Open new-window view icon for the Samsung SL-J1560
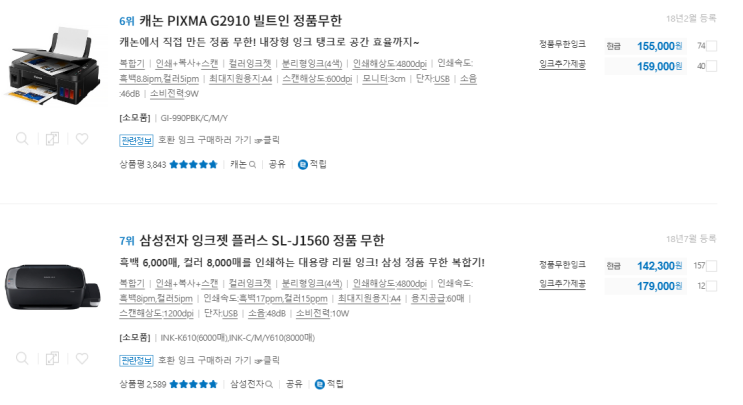The width and height of the screenshot is (743, 405). tap(52, 358)
